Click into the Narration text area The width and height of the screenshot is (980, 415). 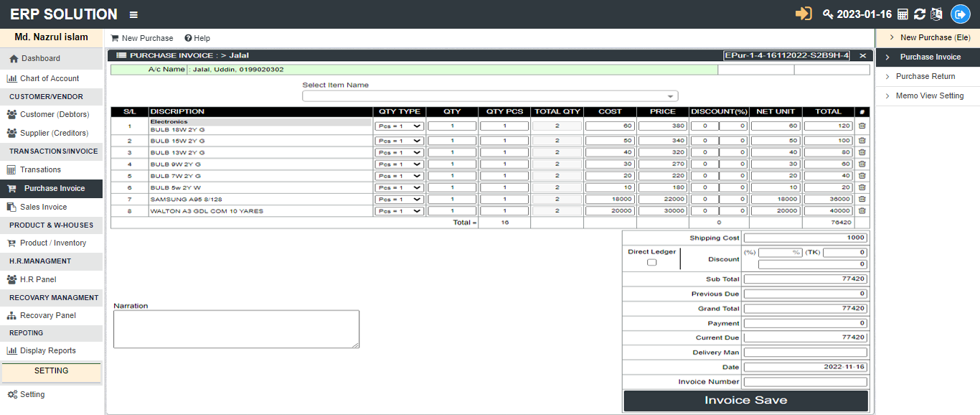236,329
